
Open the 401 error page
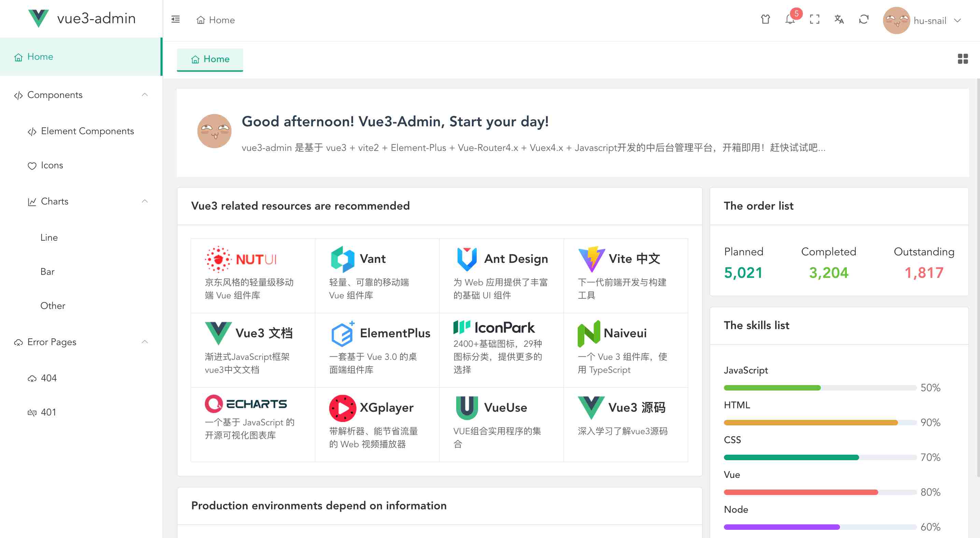click(81, 412)
